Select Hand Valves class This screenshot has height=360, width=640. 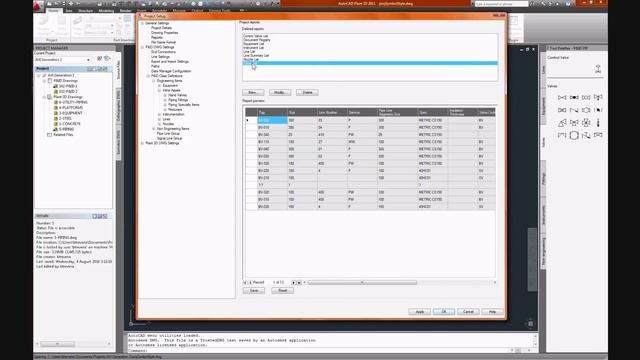click(x=178, y=95)
